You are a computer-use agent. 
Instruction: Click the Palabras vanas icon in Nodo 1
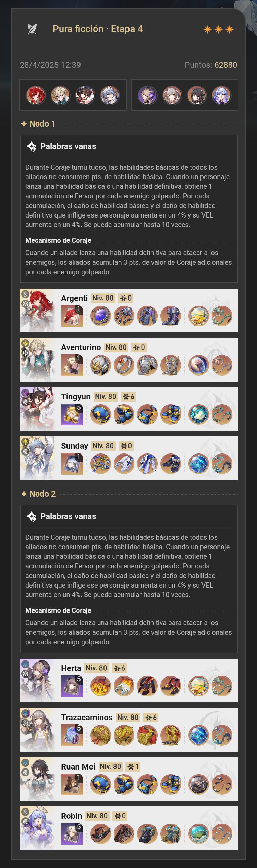point(32,146)
